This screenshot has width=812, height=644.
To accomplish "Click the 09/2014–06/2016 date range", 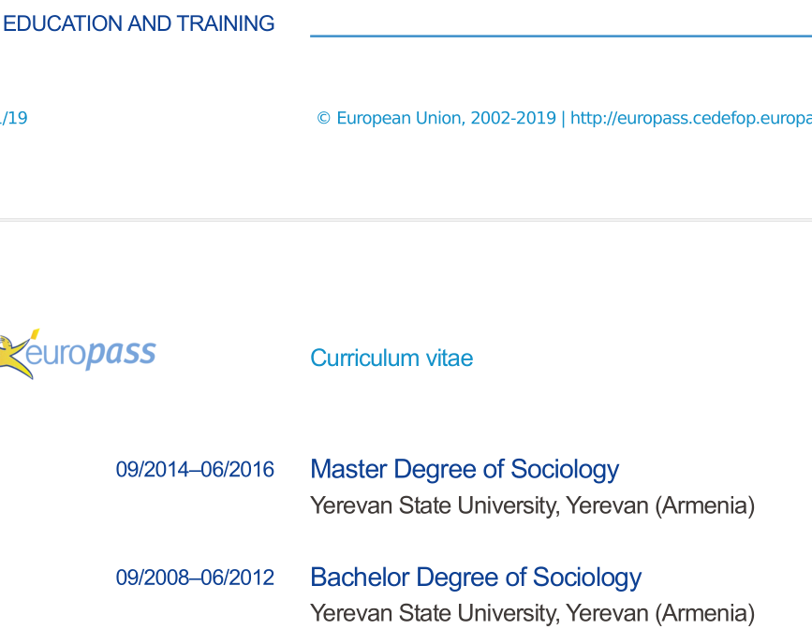I will 195,470.
